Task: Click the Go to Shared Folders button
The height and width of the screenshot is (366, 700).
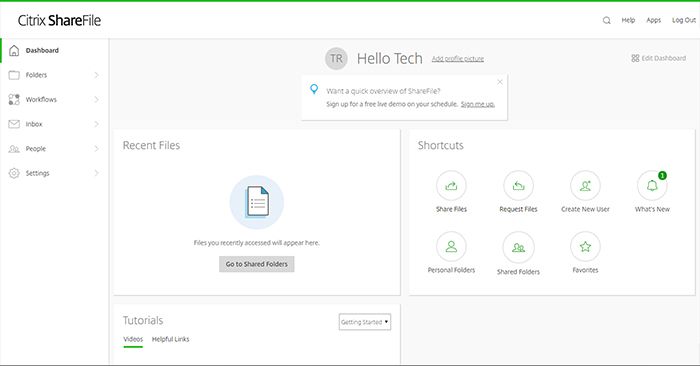Action: point(257,264)
